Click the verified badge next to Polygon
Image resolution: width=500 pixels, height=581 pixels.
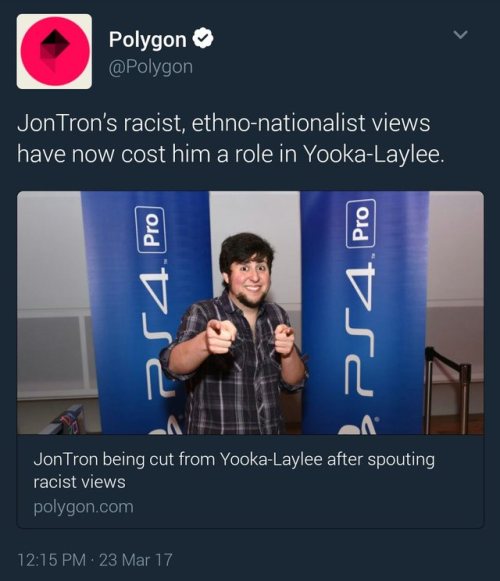(203, 38)
